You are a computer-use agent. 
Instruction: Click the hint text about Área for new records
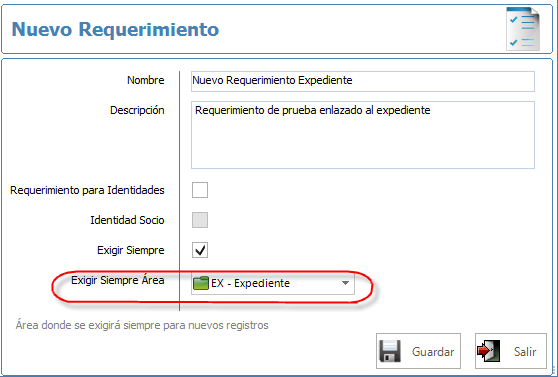(x=142, y=325)
